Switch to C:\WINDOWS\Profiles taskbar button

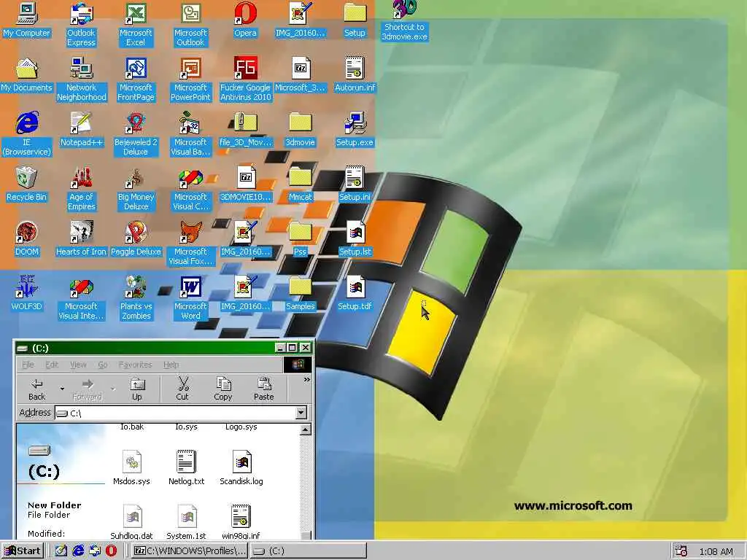click(x=190, y=551)
